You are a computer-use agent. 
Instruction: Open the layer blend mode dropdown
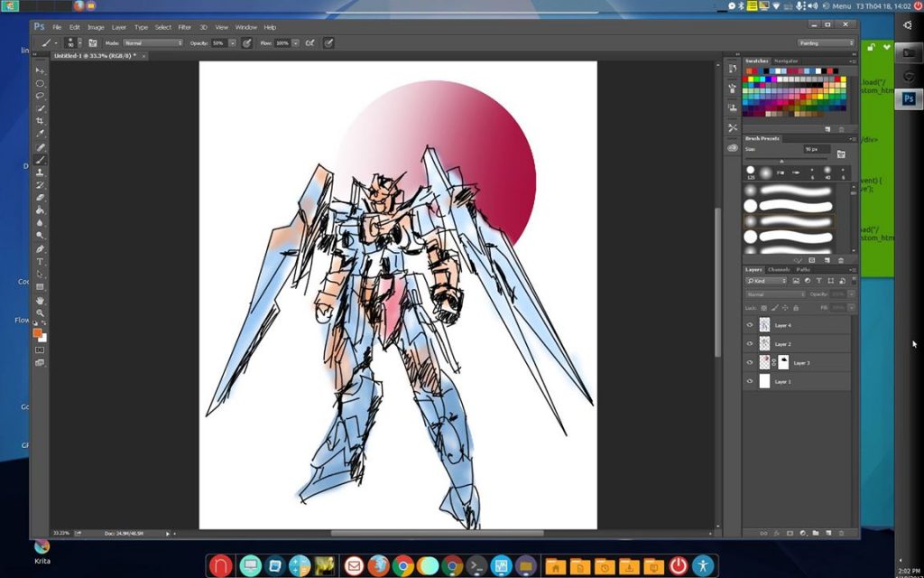[775, 294]
